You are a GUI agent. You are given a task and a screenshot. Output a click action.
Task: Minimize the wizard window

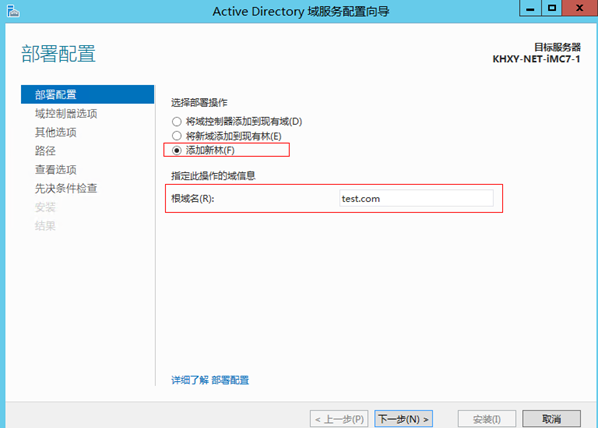pyautogui.click(x=530, y=8)
